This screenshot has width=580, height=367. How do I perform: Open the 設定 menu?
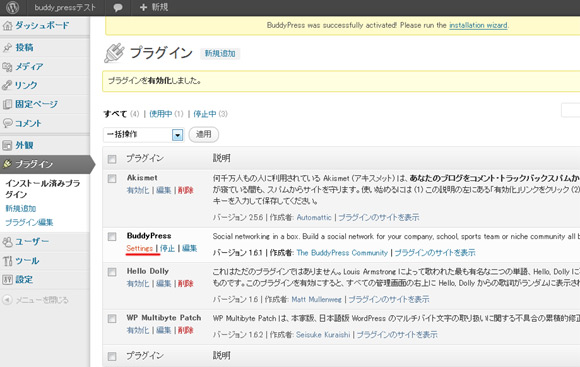pyautogui.click(x=24, y=280)
